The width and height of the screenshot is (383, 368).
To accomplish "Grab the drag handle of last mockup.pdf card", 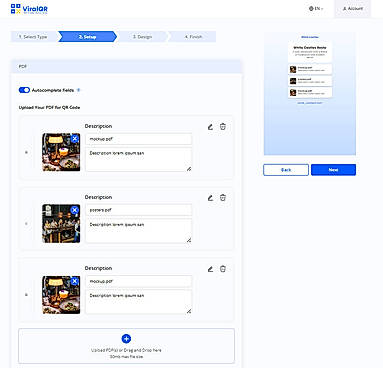I will click(26, 295).
